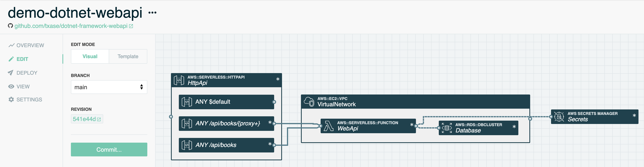The width and height of the screenshot is (644, 167).
Task: Click asterisk on ANY /api/books/{proxy+} route
Action: 270,122
